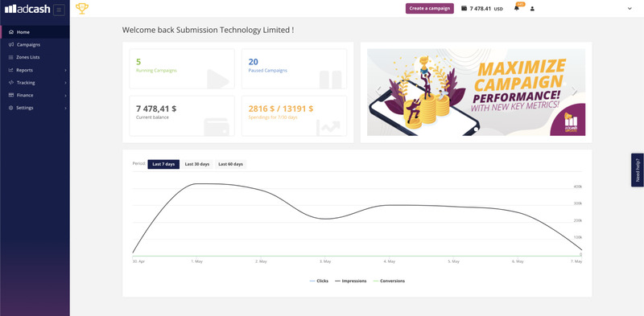Open the Need help? side tab
The height and width of the screenshot is (316, 644).
point(638,170)
